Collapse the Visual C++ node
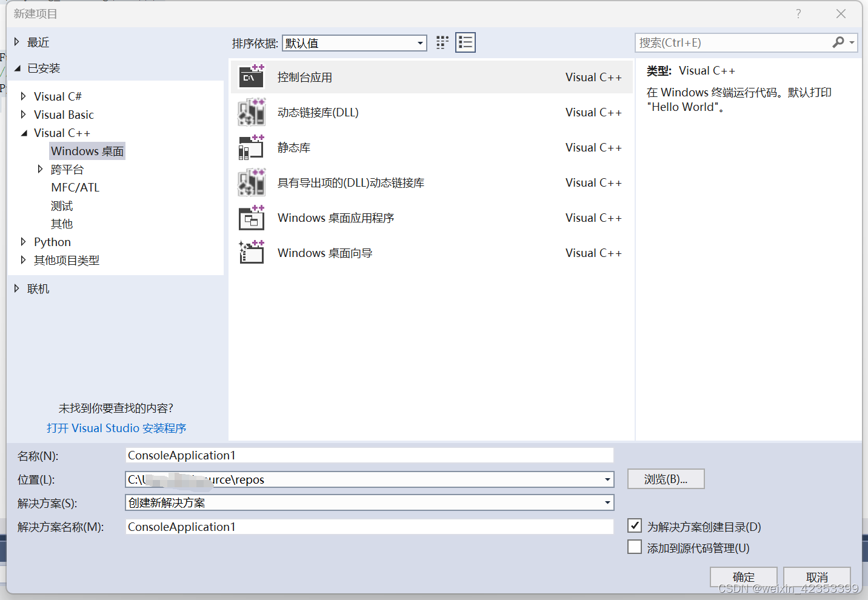Image resolution: width=868 pixels, height=600 pixels. 24,133
